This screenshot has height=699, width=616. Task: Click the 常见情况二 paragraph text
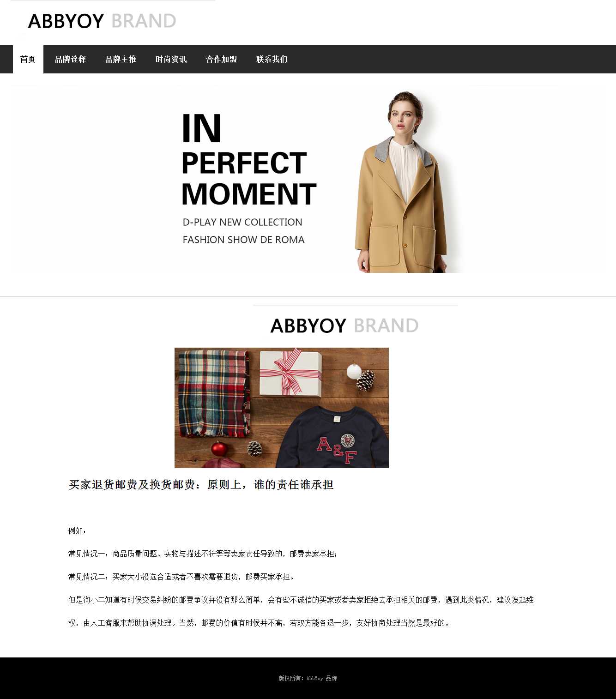coord(181,577)
